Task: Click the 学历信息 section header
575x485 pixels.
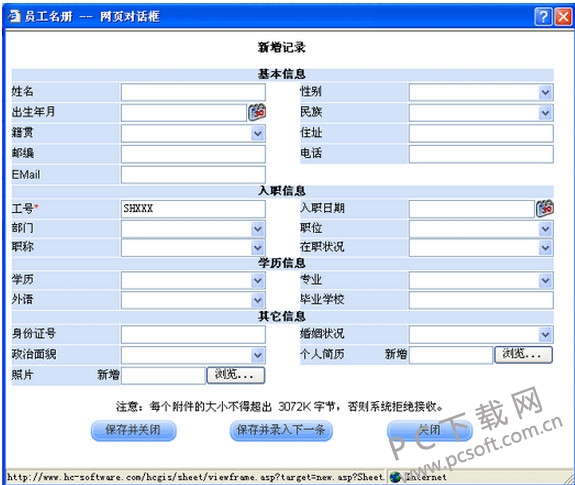Action: [282, 263]
